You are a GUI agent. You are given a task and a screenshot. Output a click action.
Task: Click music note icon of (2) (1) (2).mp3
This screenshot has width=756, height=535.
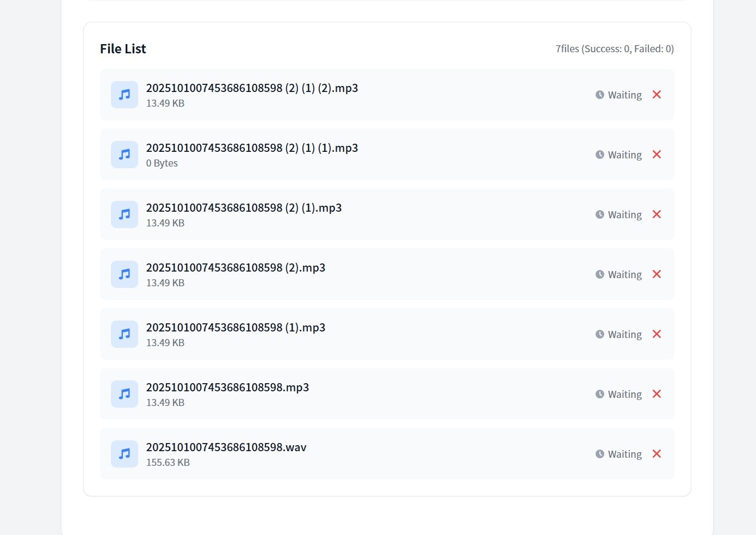click(125, 95)
